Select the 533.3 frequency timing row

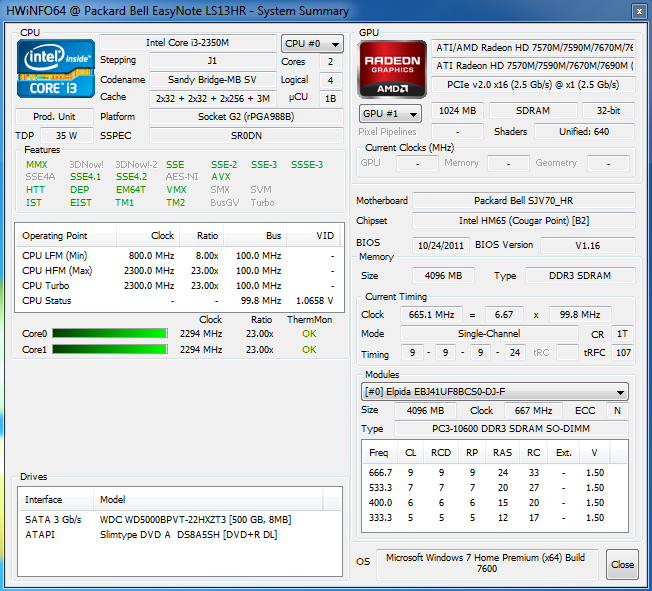494,487
